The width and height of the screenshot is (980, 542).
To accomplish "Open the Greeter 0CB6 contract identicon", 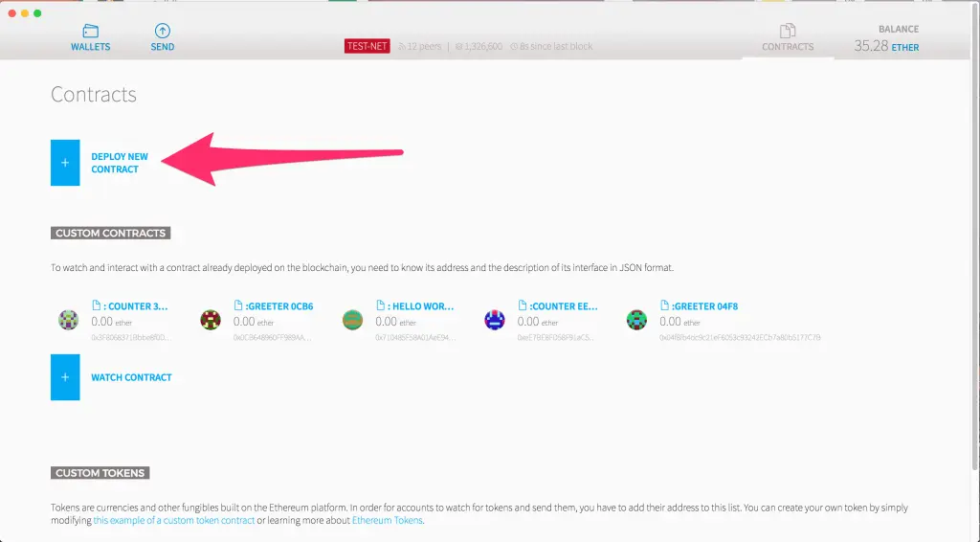I will [x=211, y=320].
